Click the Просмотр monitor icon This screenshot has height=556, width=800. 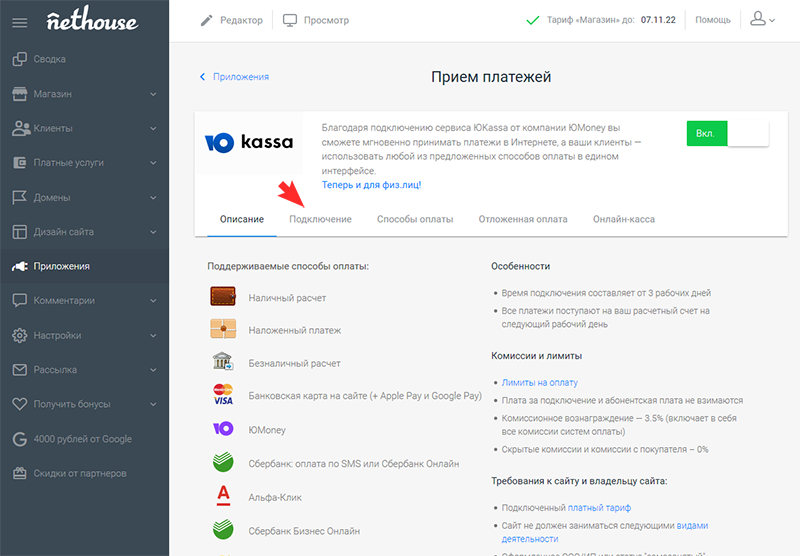click(x=290, y=20)
